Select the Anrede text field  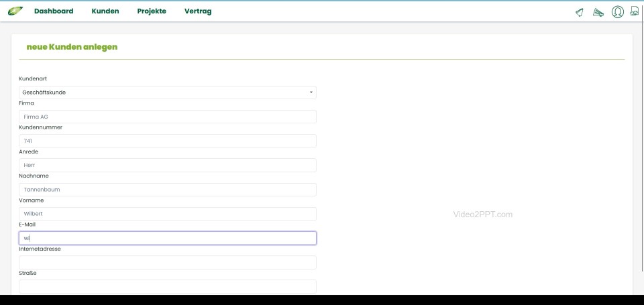[x=167, y=165]
